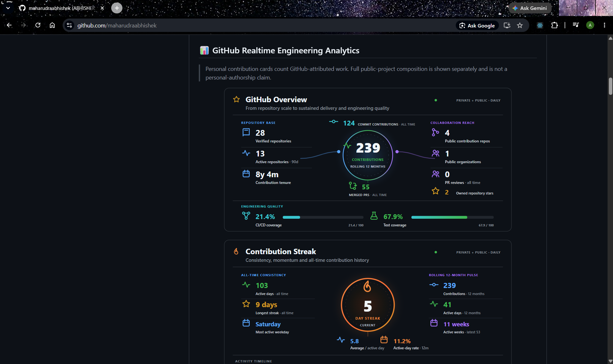Go back to previous page
Screen dimensions: 613x364
[x=9, y=25]
